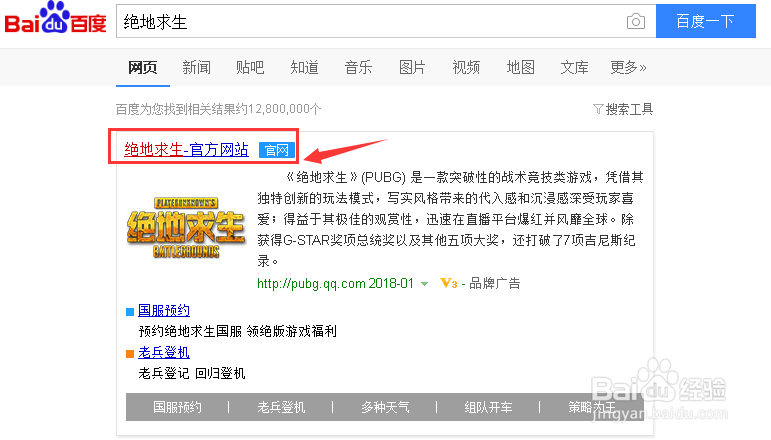771x440 pixels.
Task: Select 策略为王 in the gray bar
Action: pyautogui.click(x=592, y=407)
